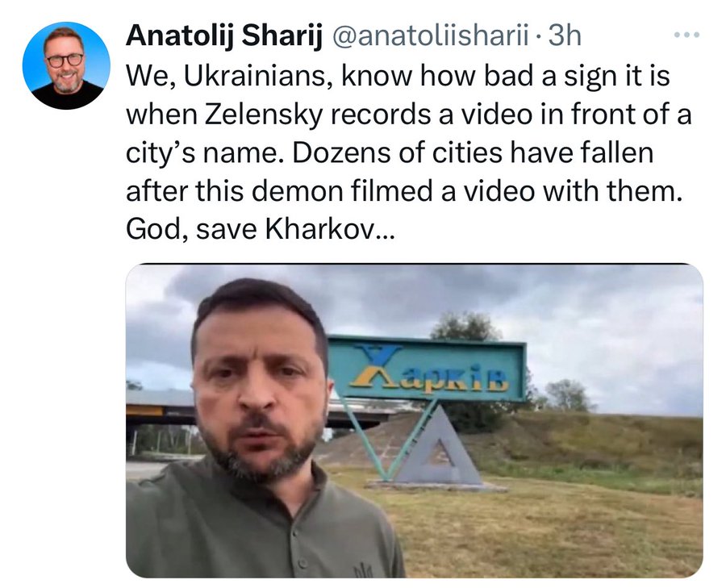Click the line "when Zelensky records a video"
The width and height of the screenshot is (726, 588).
pos(408,115)
